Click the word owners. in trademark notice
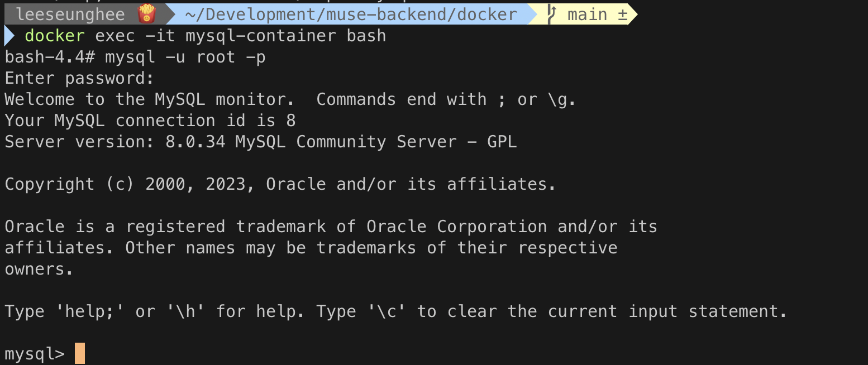This screenshot has height=365, width=868. tap(39, 269)
